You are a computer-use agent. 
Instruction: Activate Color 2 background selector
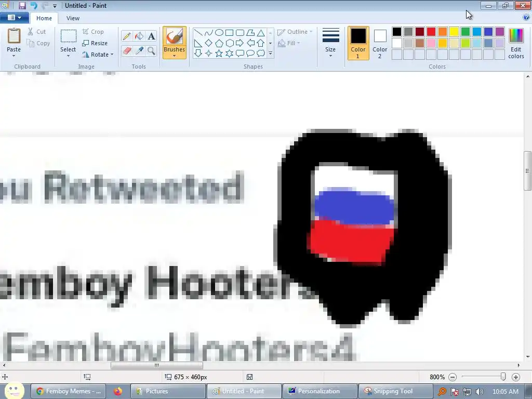pyautogui.click(x=380, y=43)
